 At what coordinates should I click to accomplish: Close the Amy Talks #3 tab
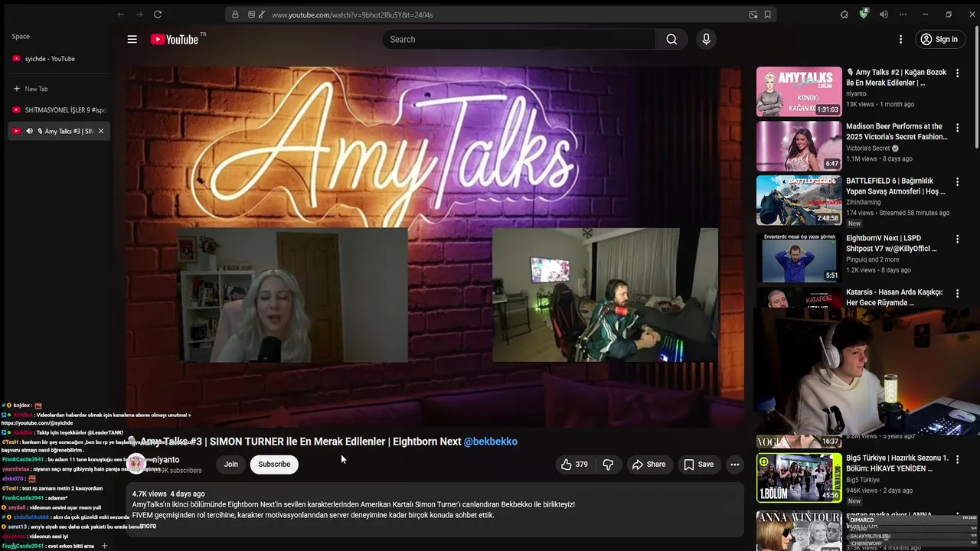click(100, 132)
